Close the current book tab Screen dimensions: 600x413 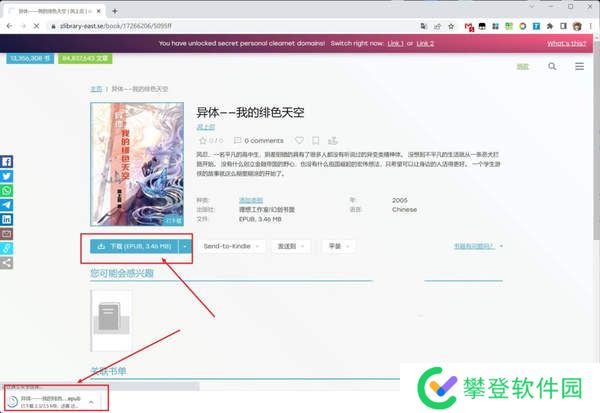point(98,11)
